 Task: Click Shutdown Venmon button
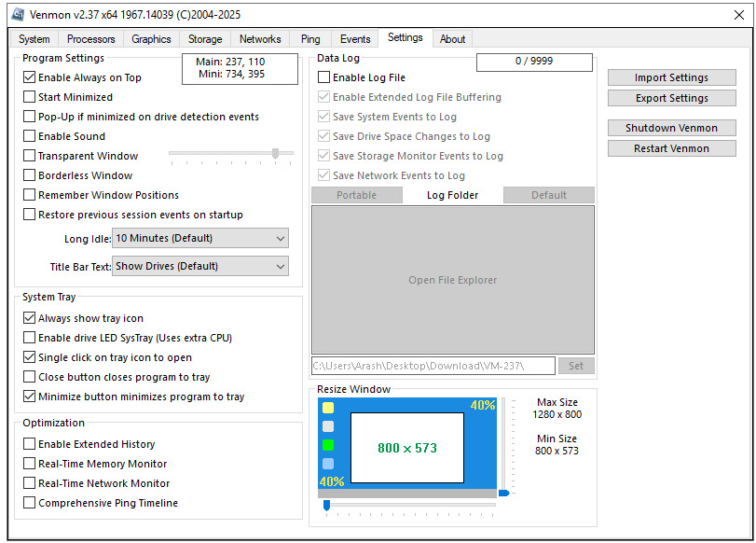(x=671, y=128)
